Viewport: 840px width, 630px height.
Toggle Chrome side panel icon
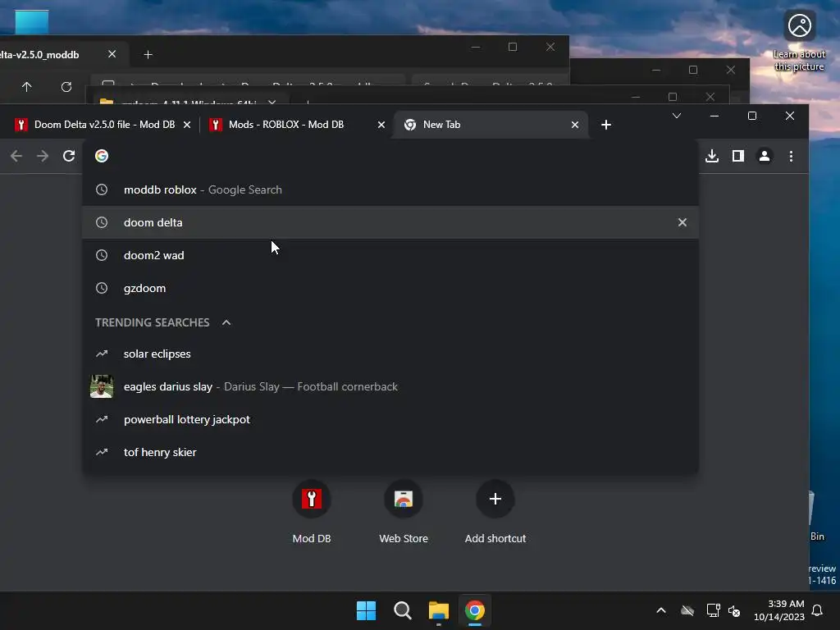[738, 156]
